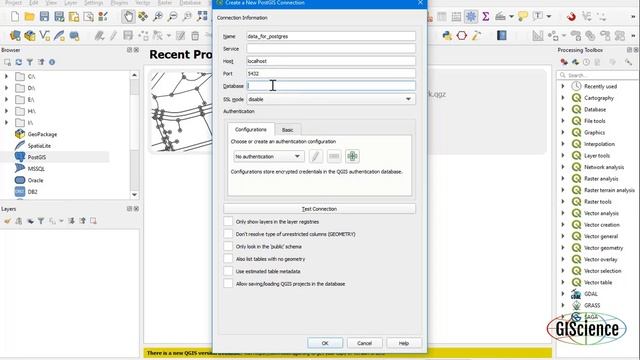
Task: Click the Test Connection button
Action: pyautogui.click(x=319, y=209)
